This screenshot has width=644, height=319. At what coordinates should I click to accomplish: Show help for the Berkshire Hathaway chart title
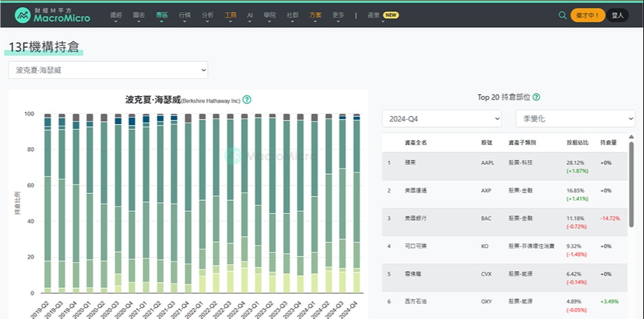coord(247,100)
